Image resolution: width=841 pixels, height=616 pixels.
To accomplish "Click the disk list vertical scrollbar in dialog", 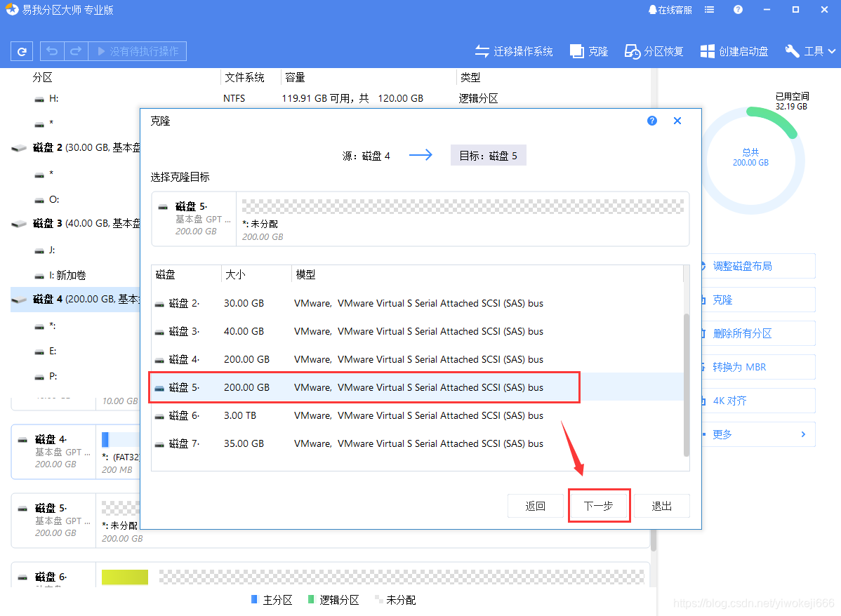I will [x=687, y=384].
